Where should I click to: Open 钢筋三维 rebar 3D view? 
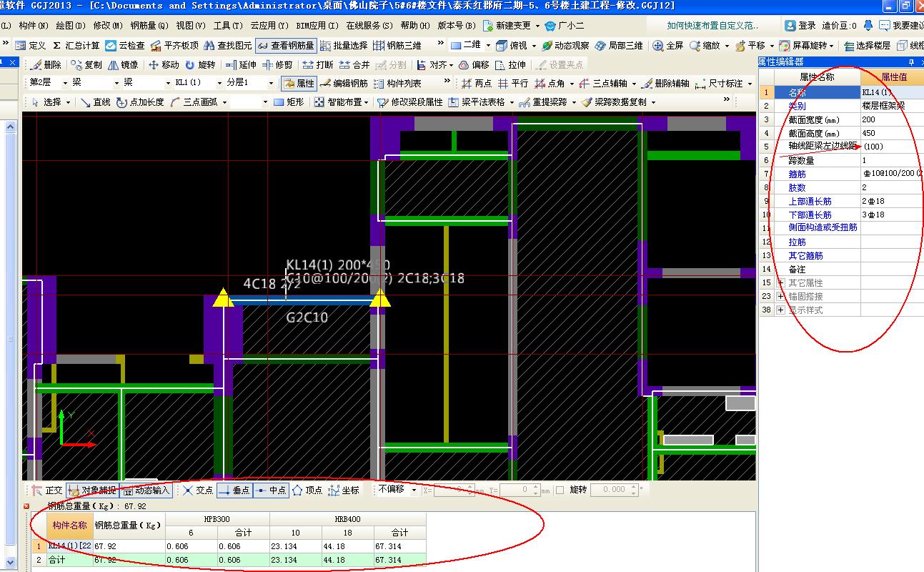click(x=397, y=45)
